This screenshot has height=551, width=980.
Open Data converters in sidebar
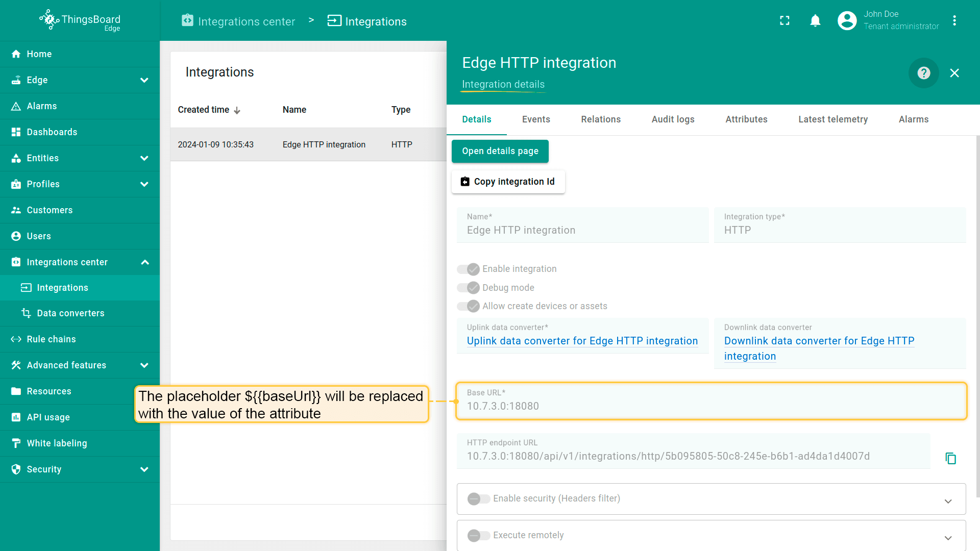[70, 313]
